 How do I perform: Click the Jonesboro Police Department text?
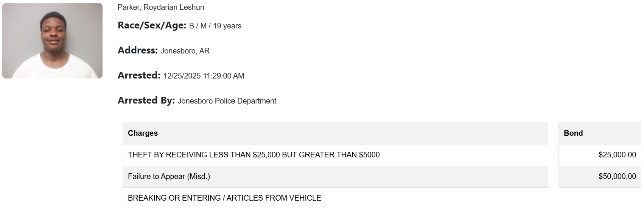point(227,101)
